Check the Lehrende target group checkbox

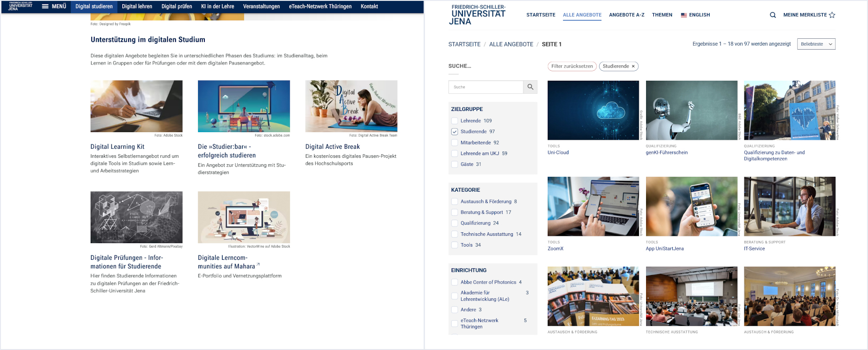[x=455, y=121]
